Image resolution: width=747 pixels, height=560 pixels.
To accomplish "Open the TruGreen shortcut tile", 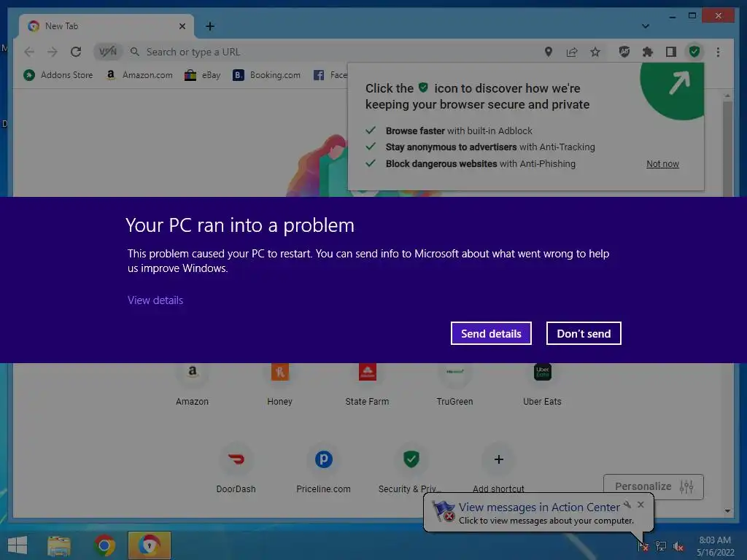I will click(455, 384).
